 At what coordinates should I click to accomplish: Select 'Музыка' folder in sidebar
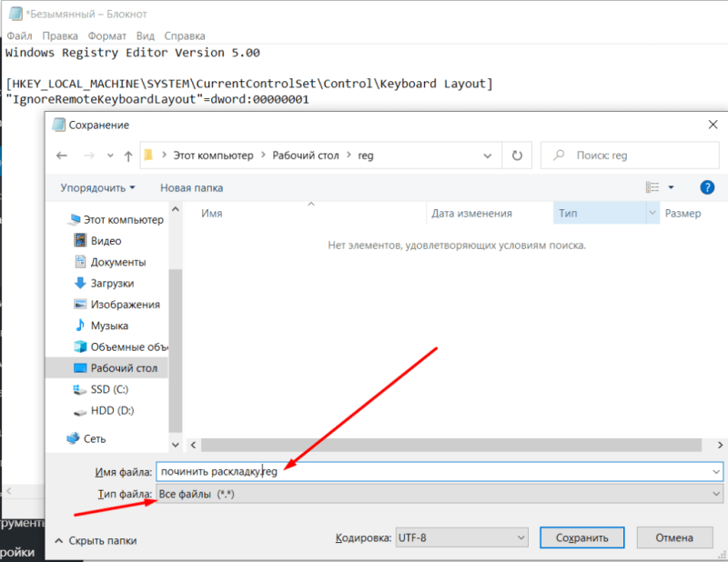click(x=101, y=326)
